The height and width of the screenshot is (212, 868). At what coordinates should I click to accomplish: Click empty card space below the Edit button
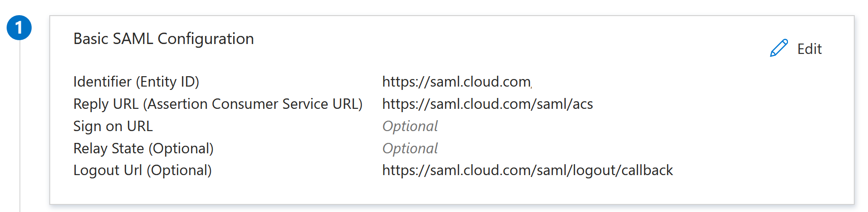point(796,118)
